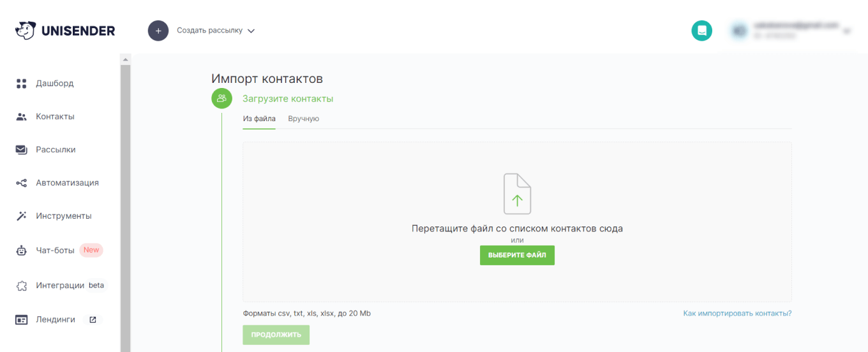This screenshot has height=352, width=868.
Task: Click the Лендинги page layout icon
Action: [22, 320]
